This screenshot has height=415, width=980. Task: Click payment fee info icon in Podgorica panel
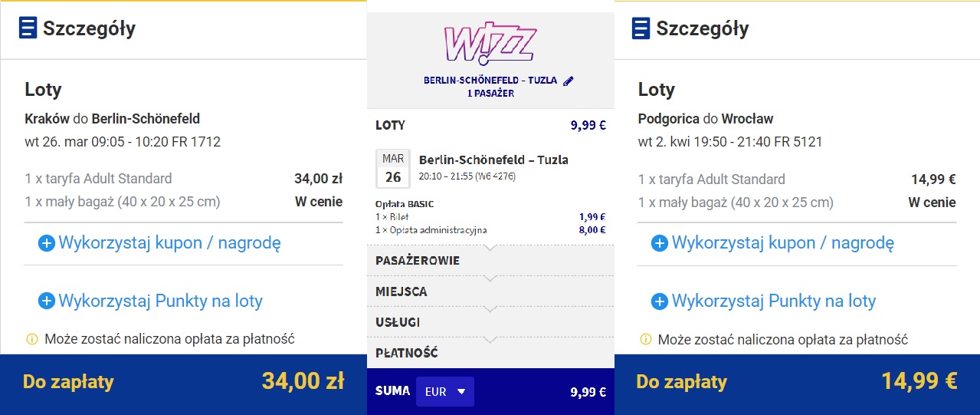pyautogui.click(x=644, y=339)
